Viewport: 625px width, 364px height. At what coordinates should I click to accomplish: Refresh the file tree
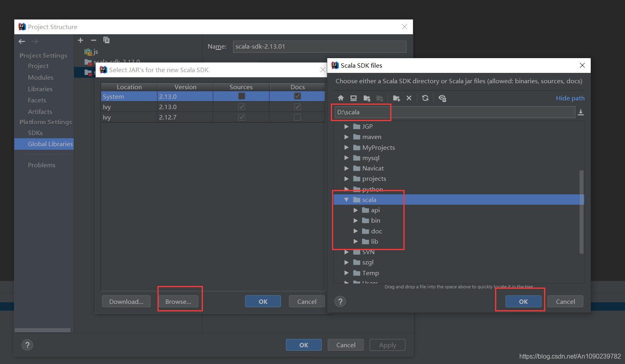pos(425,98)
